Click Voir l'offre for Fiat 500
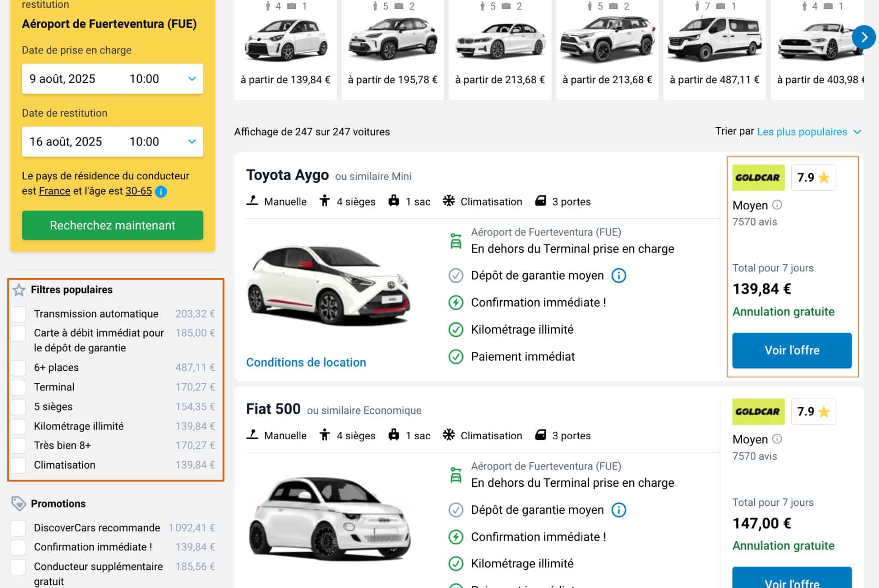The width and height of the screenshot is (879, 588). (x=792, y=578)
